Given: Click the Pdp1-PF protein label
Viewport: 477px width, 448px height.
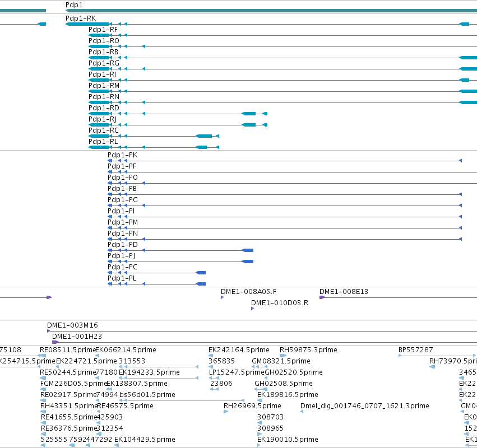Looking at the screenshot, I should pyautogui.click(x=122, y=166).
